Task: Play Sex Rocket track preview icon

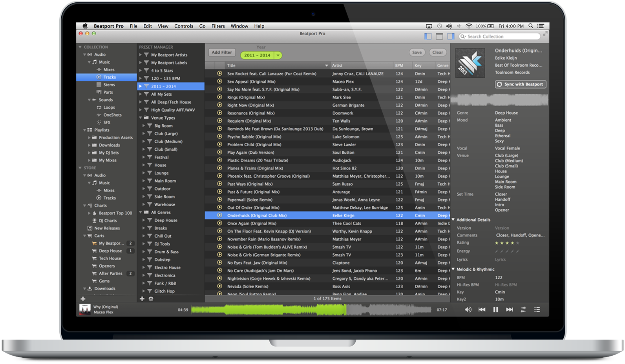Action: click(219, 73)
